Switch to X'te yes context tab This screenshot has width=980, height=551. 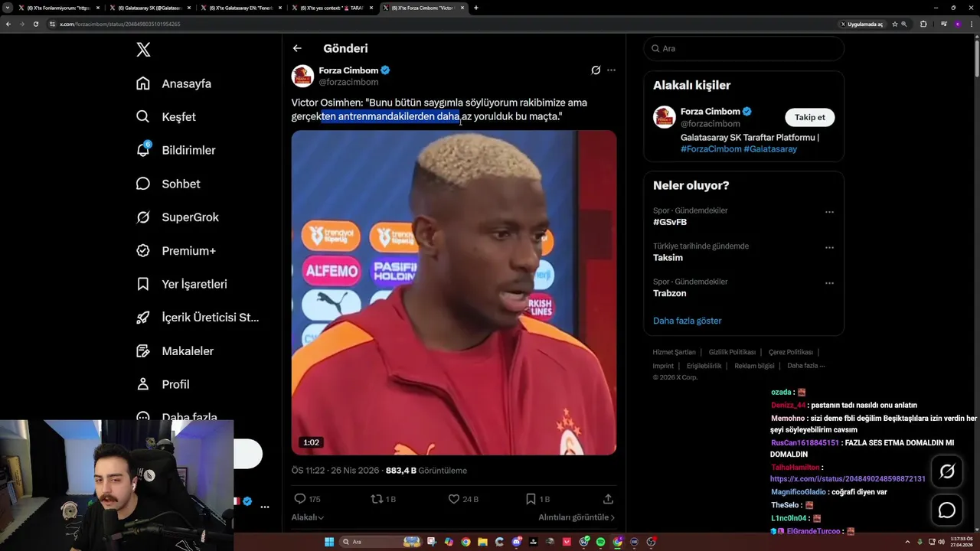pyautogui.click(x=332, y=8)
